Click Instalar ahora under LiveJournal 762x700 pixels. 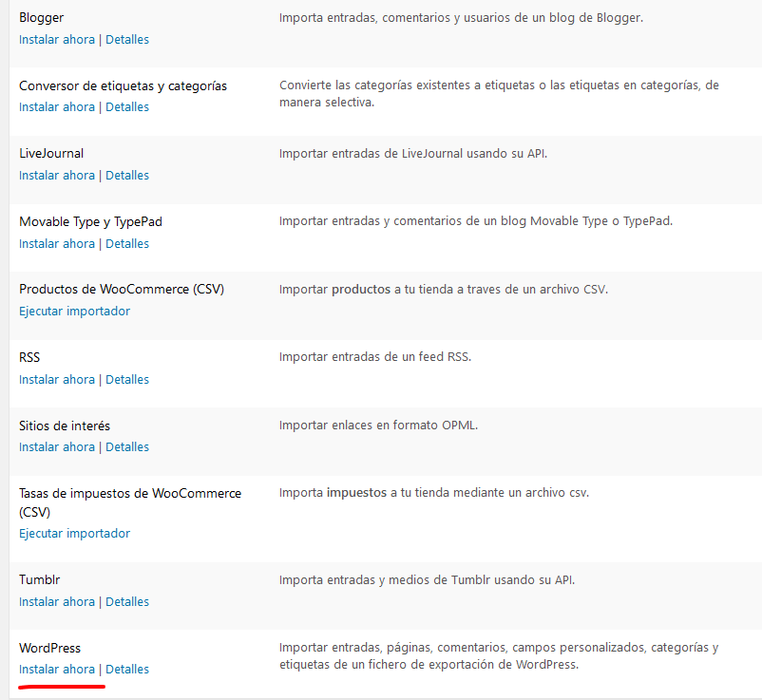tap(57, 176)
